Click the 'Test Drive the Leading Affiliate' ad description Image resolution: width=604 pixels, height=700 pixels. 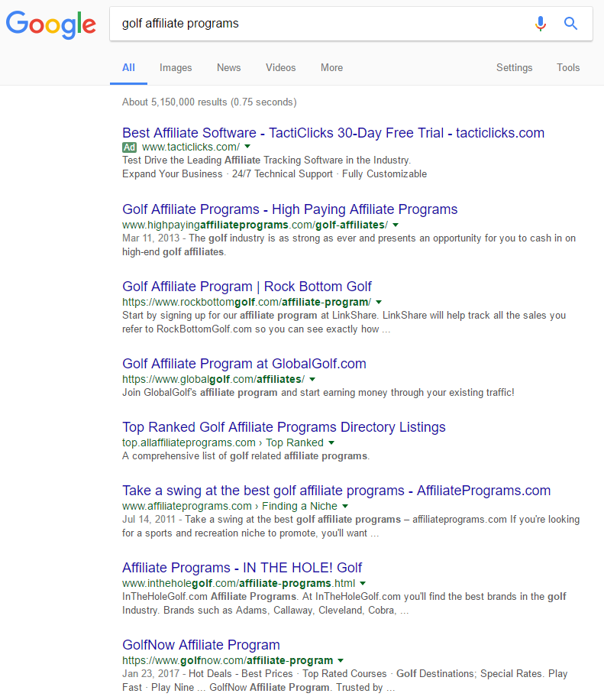(266, 160)
